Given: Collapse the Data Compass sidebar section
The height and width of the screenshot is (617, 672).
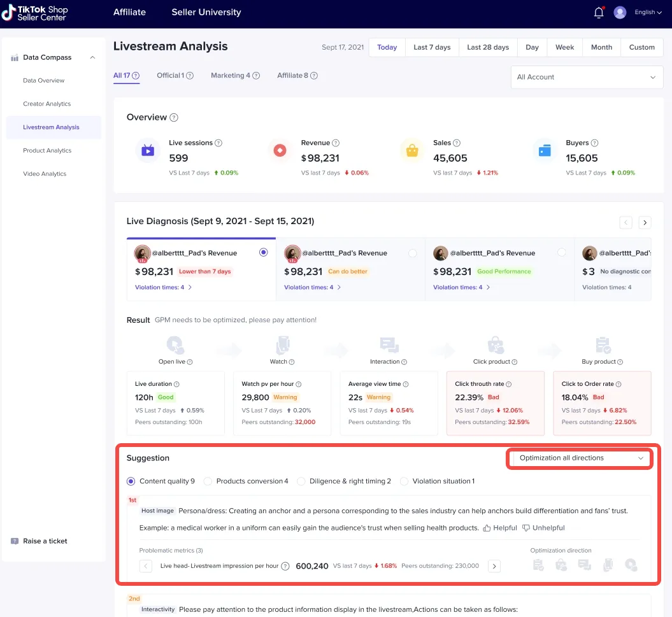Looking at the screenshot, I should 92,58.
